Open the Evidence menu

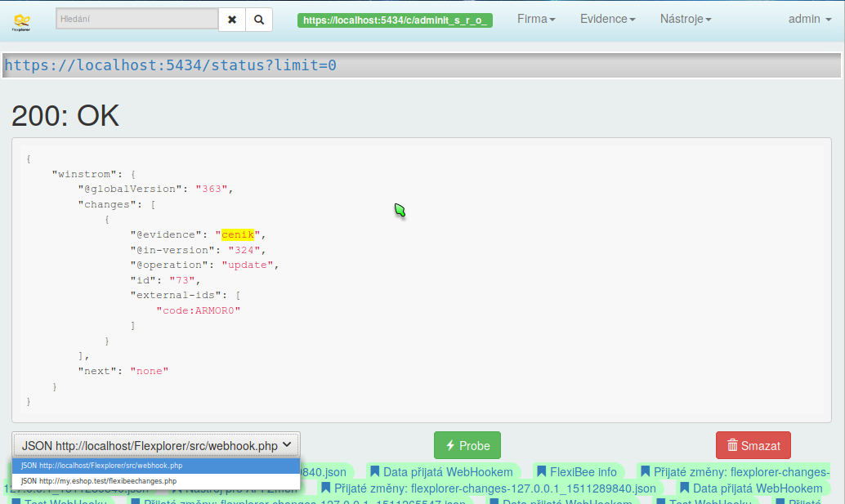pos(607,19)
